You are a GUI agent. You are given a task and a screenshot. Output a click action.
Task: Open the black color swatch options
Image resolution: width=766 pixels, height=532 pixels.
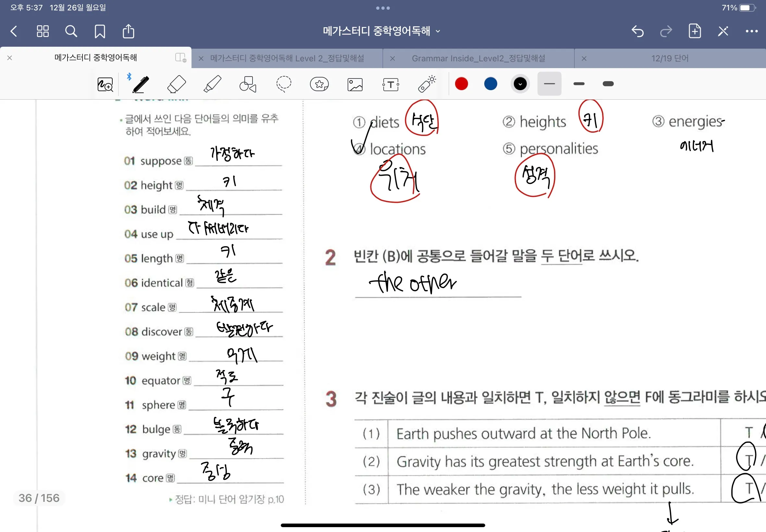520,84
